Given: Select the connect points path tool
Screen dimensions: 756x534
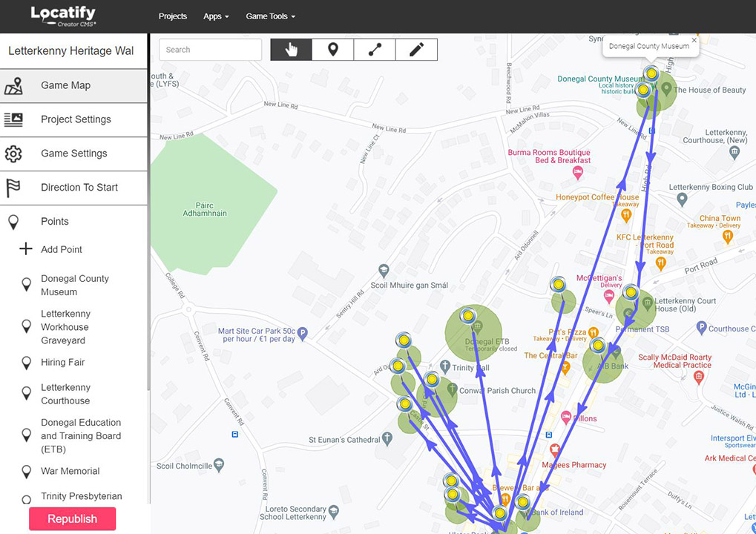Looking at the screenshot, I should click(375, 50).
